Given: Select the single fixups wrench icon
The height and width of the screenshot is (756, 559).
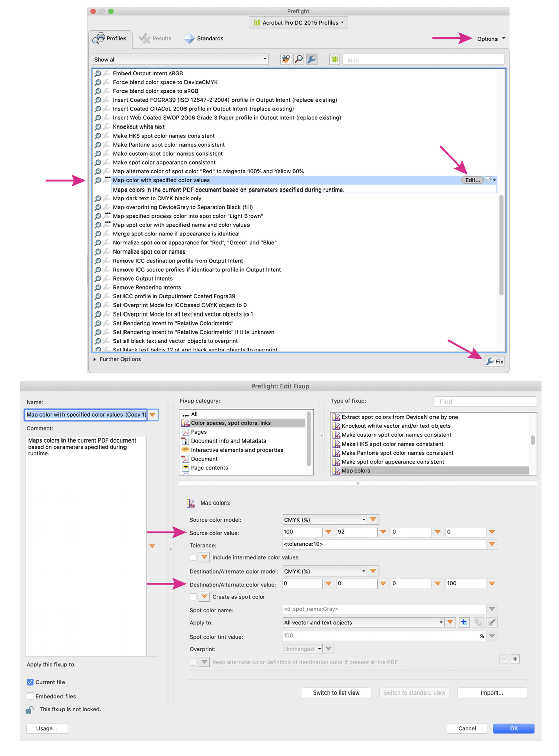Looking at the screenshot, I should (312, 59).
